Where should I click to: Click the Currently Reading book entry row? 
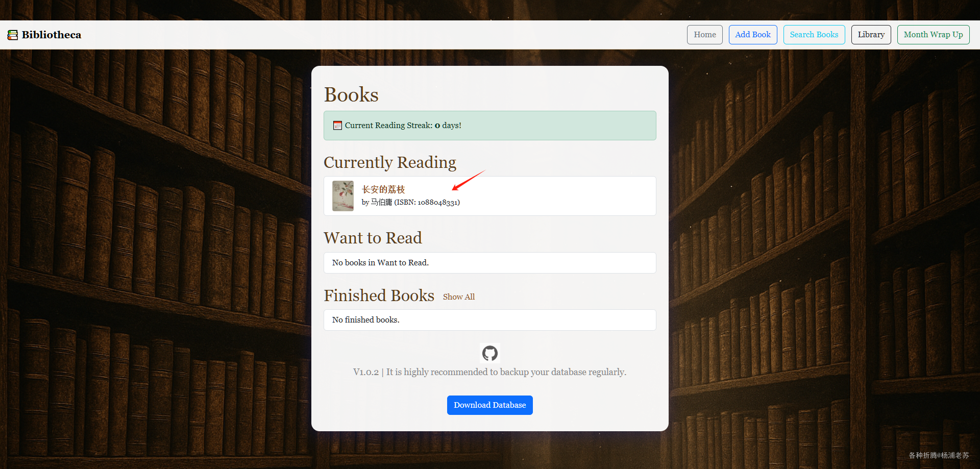490,196
